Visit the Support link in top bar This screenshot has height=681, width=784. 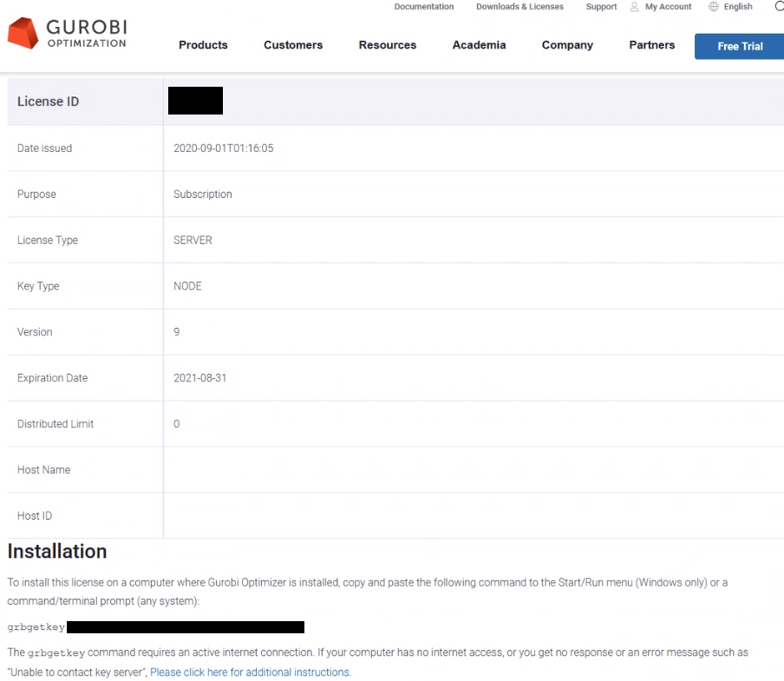(601, 7)
